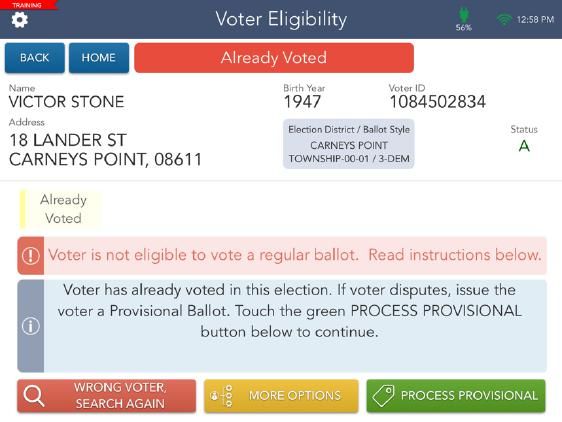This screenshot has width=562, height=422.
Task: Click the red Already Voted banner
Action: tap(274, 58)
